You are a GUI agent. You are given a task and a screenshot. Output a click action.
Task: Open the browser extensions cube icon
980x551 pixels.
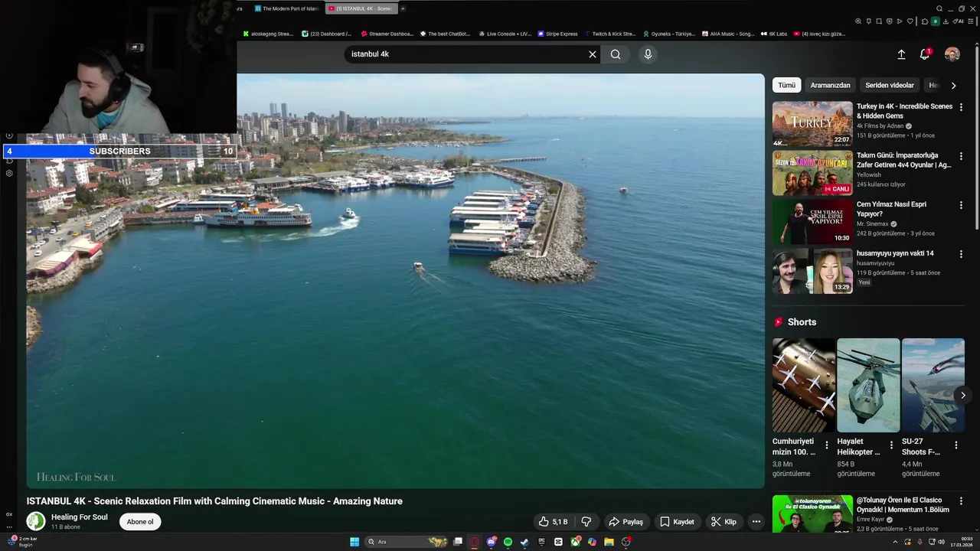924,21
